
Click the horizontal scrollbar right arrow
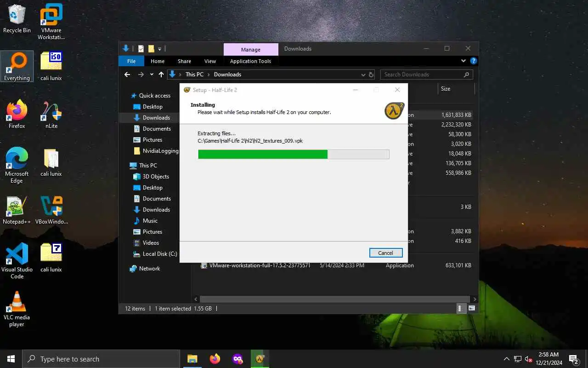(x=475, y=299)
